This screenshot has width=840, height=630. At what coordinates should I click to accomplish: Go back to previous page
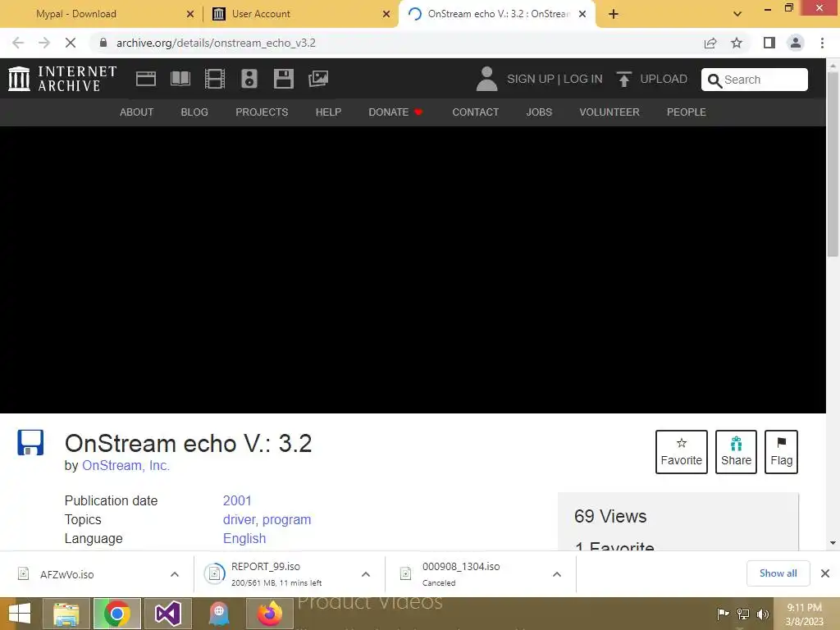[18, 43]
